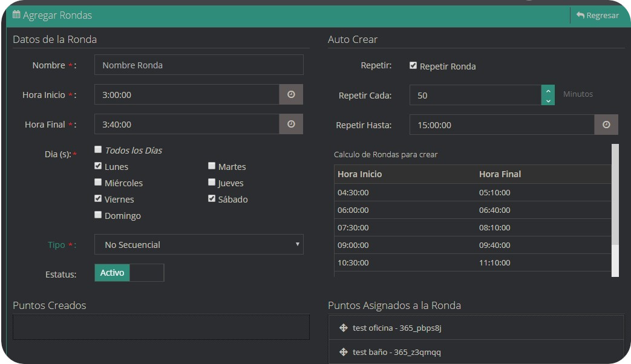Check the Domingo checkbox
Image resolution: width=631 pixels, height=364 pixels.
[x=98, y=215]
